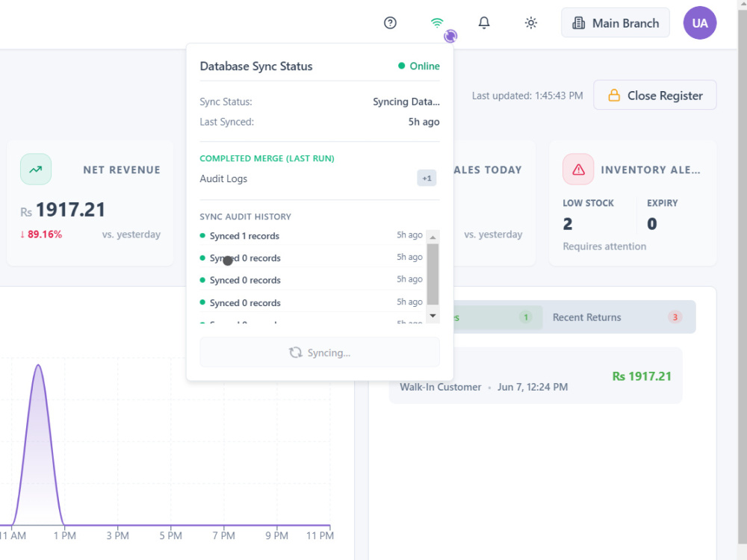Click the 3 badge on Recent Returns
The image size is (747, 560).
point(675,317)
